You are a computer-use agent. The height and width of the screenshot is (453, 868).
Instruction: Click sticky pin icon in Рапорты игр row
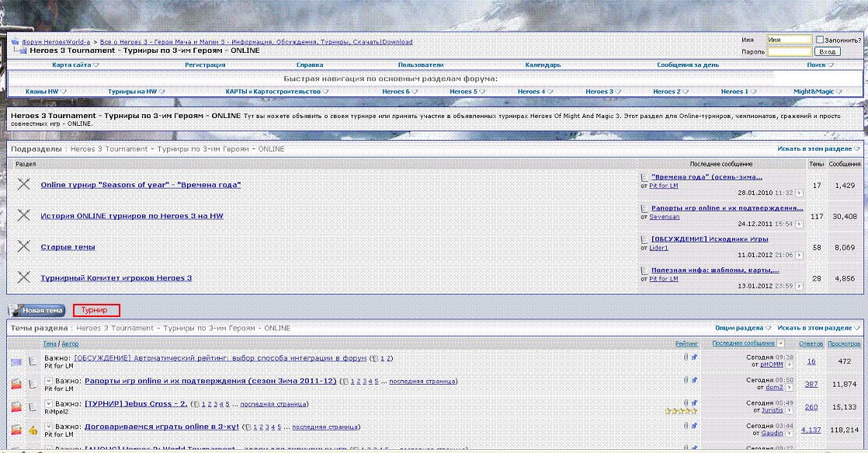pyautogui.click(x=693, y=380)
